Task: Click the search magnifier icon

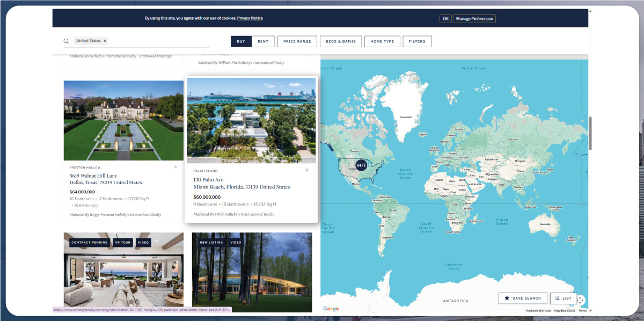Action: (67, 41)
